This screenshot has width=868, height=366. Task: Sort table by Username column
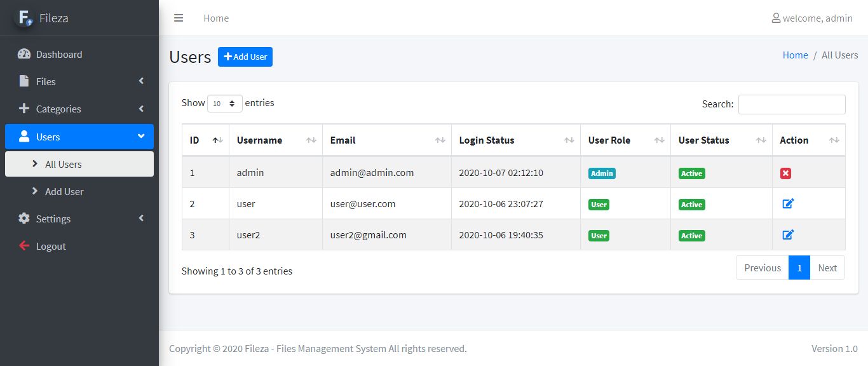pos(275,140)
